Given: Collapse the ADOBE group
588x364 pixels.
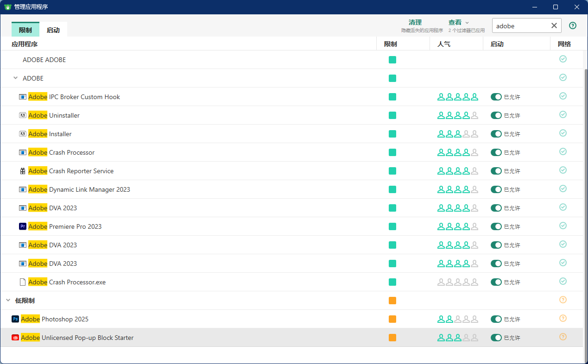Looking at the screenshot, I should pyautogui.click(x=15, y=78).
